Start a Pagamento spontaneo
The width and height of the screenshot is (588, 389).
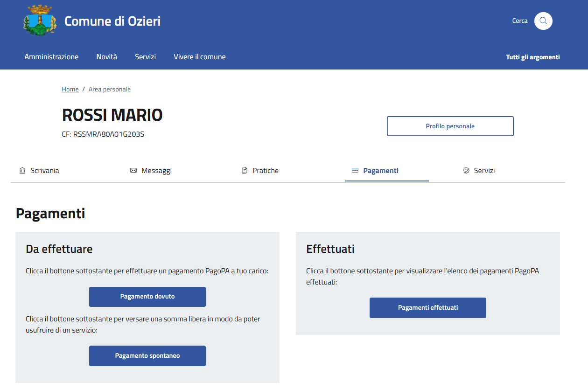tap(147, 356)
